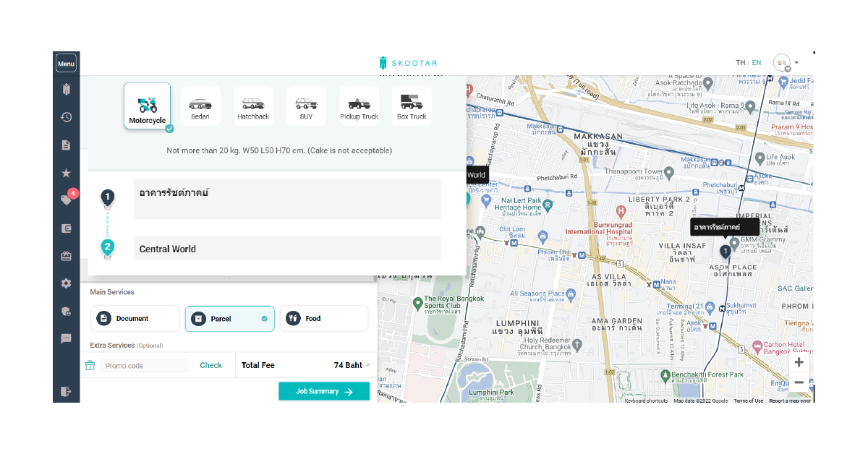Open the document sheet icon in sidebar
The height and width of the screenshot is (454, 868).
click(66, 145)
